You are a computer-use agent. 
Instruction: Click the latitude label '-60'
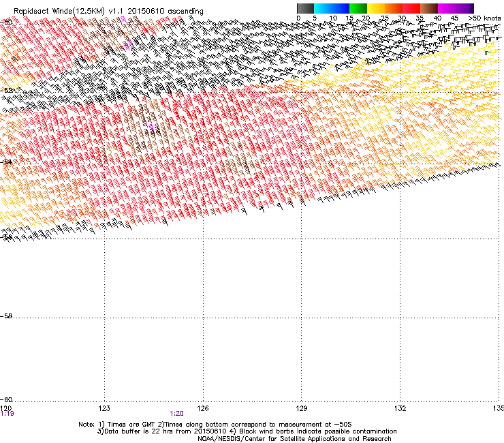click(x=6, y=399)
